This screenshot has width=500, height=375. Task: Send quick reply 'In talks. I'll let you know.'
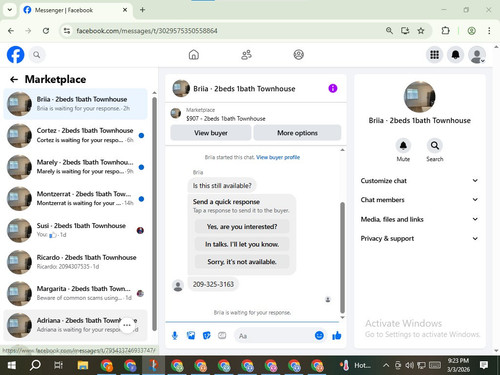[x=242, y=244]
